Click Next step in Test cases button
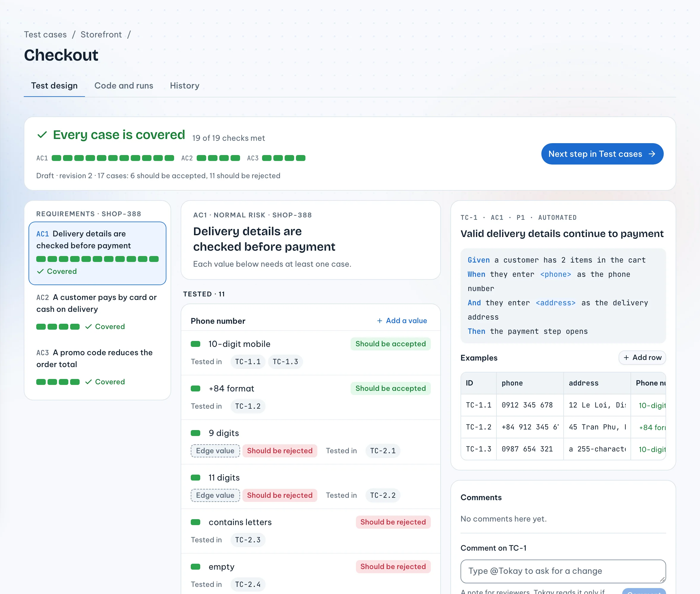700x594 pixels. click(602, 154)
